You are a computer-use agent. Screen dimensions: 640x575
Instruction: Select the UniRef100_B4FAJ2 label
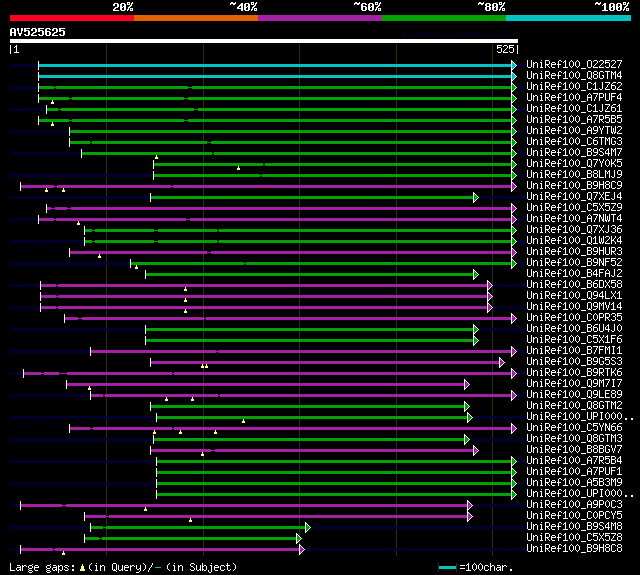tap(574, 274)
